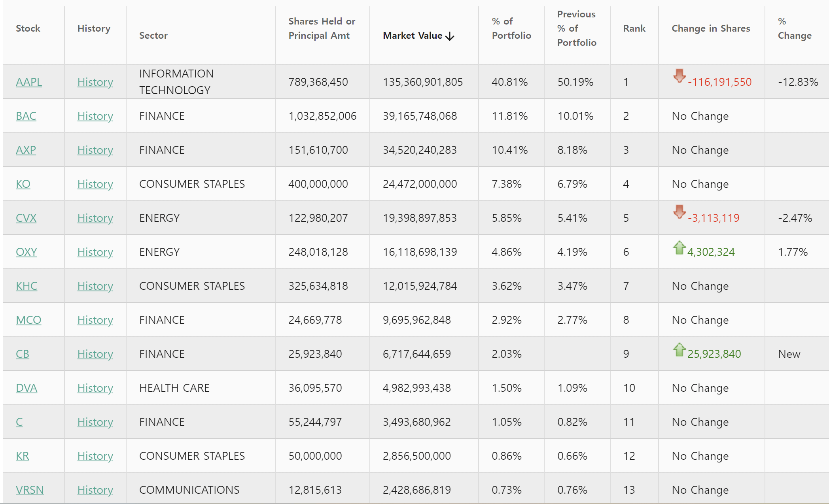View History for BAC
This screenshot has height=504, width=829.
95,116
